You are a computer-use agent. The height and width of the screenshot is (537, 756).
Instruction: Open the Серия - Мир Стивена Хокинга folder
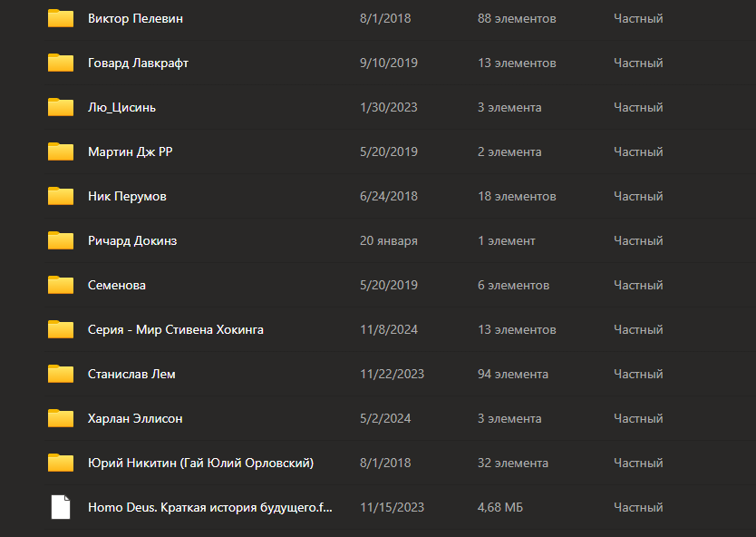(x=176, y=329)
